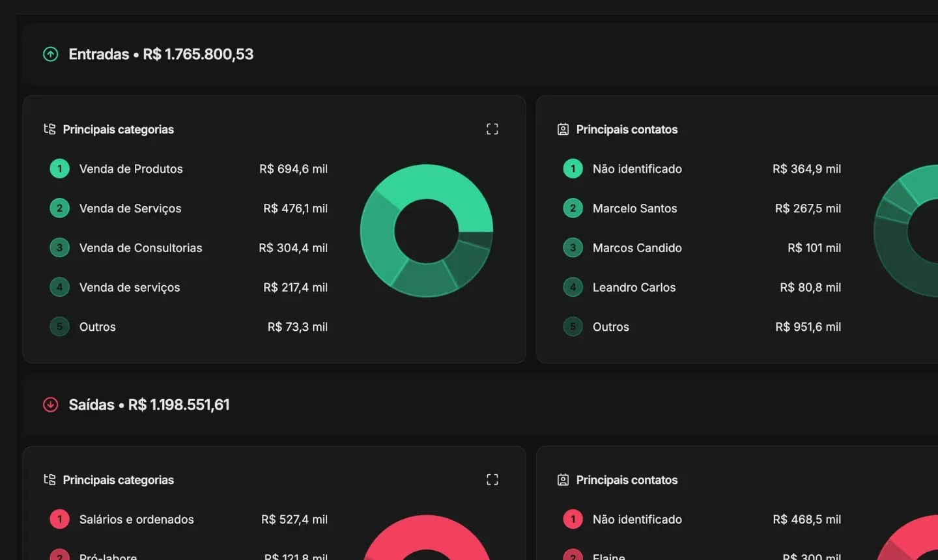Viewport: 938px width, 560px height.
Task: Click the Principais categorias title under Entradas
Action: click(x=119, y=129)
